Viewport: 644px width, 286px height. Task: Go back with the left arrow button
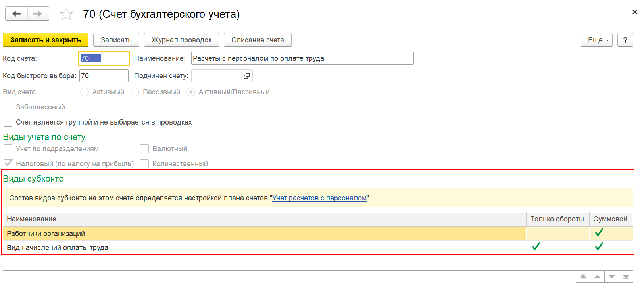tap(16, 14)
